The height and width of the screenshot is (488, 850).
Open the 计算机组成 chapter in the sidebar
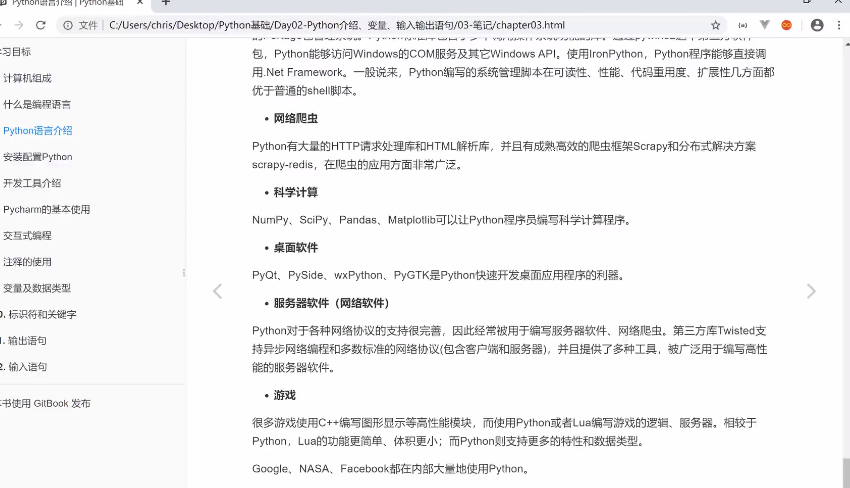(27, 78)
